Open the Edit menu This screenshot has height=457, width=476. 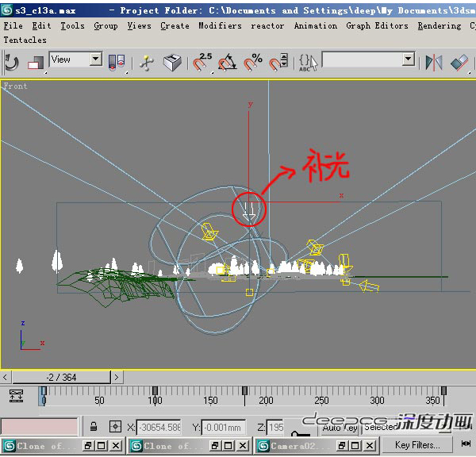[41, 26]
